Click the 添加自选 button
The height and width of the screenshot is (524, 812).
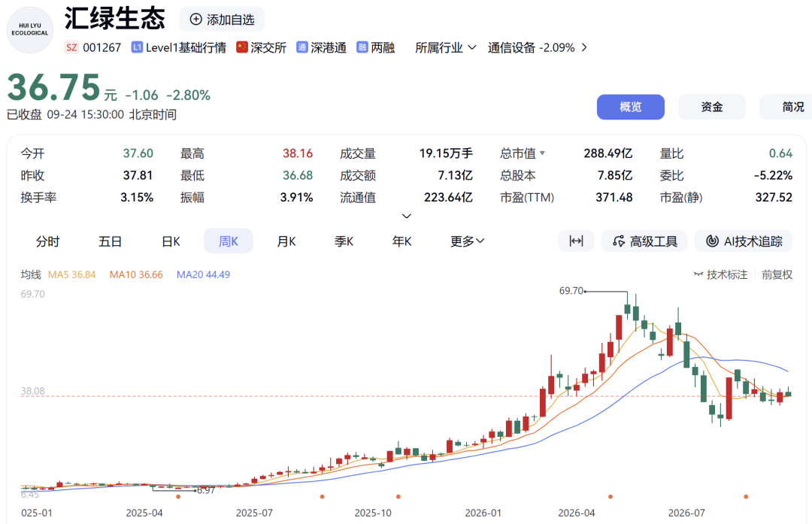[x=222, y=20]
